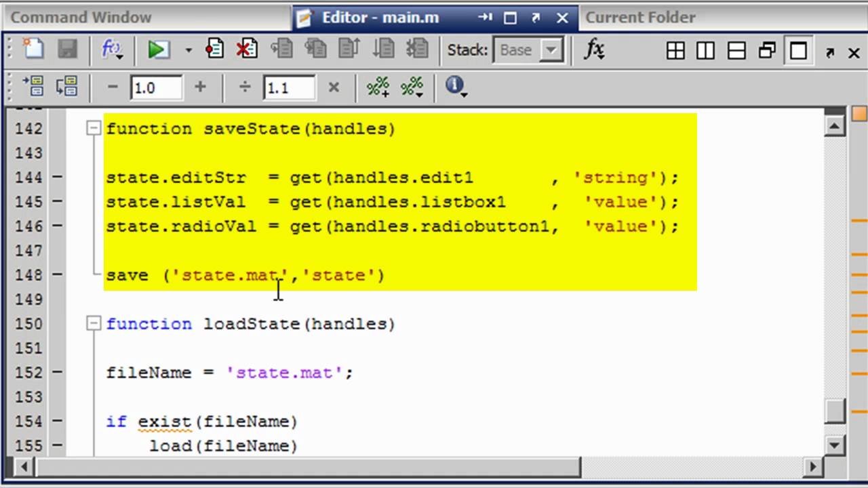Horizontal scrollbar right arrow
868x488 pixels.
click(x=814, y=466)
